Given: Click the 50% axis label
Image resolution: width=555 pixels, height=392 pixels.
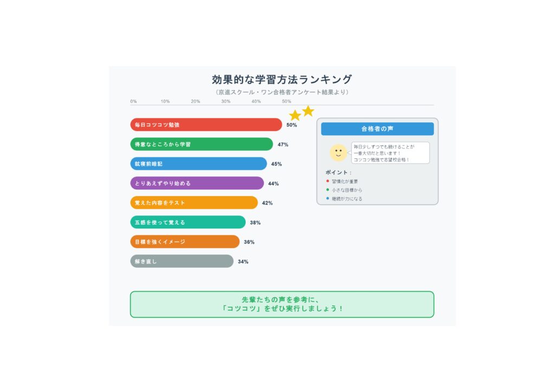Looking at the screenshot, I should [x=286, y=101].
